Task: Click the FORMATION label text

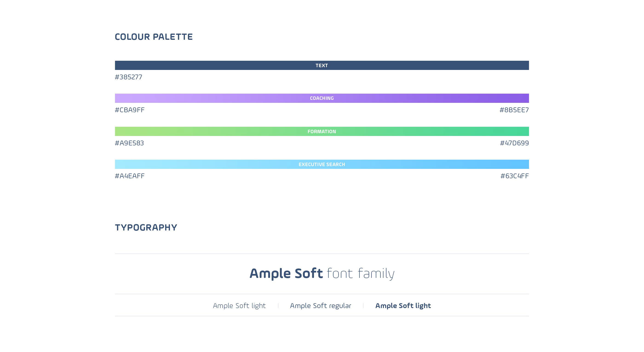Action: pos(322,132)
